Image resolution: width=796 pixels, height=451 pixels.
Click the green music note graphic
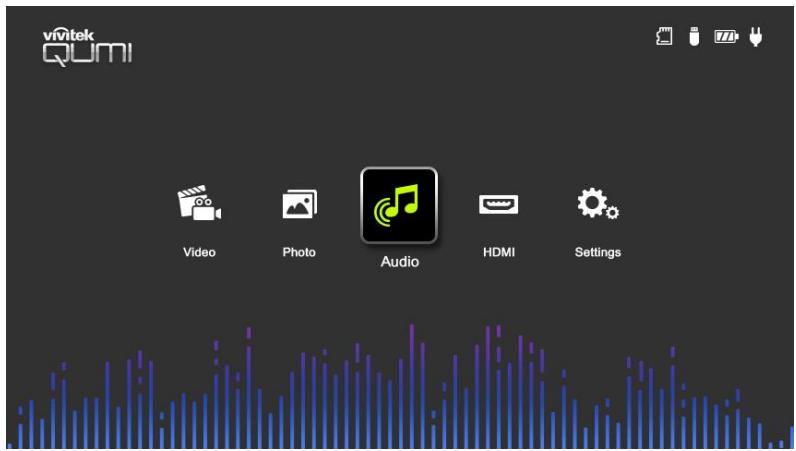[396, 205]
